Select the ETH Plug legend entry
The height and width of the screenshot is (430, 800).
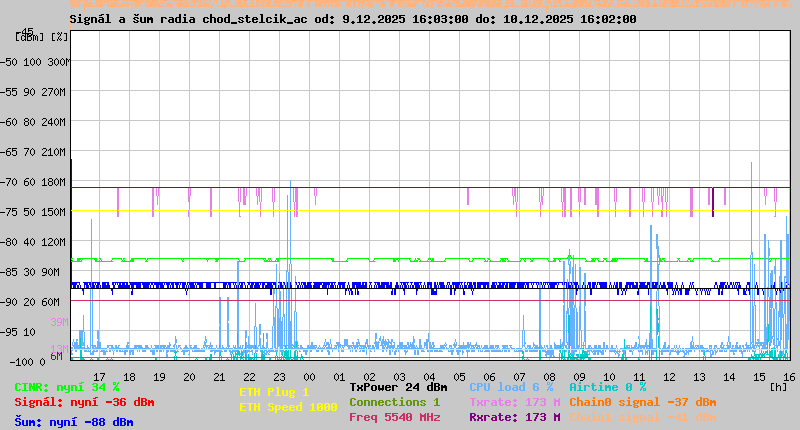tap(274, 392)
